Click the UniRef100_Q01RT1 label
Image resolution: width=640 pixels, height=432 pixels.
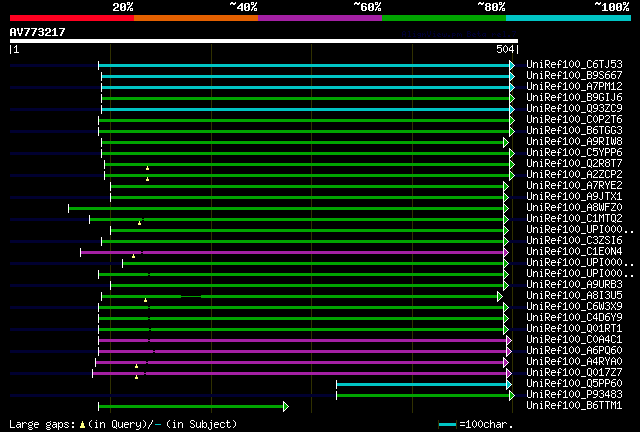[574, 329]
